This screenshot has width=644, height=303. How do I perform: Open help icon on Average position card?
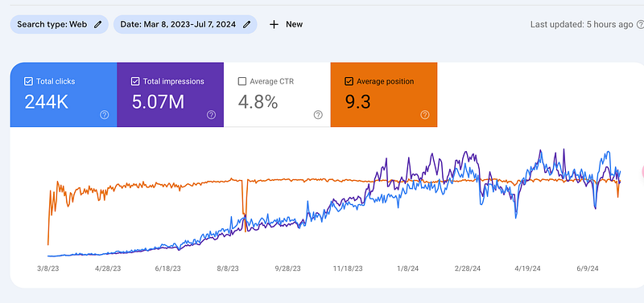425,115
